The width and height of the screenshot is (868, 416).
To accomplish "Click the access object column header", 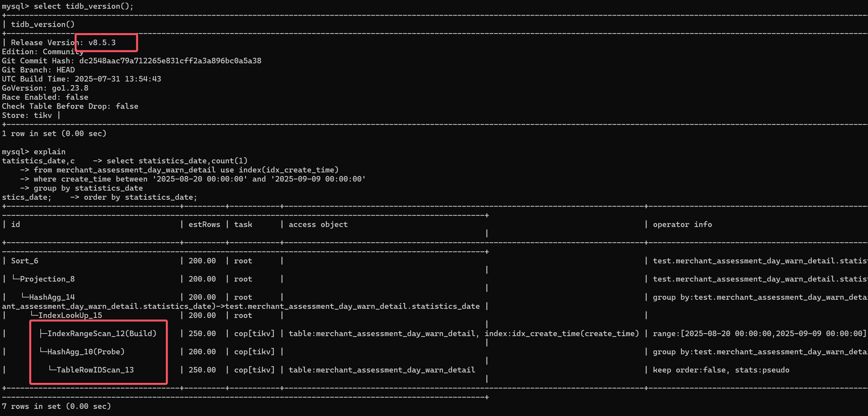I will pos(318,224).
